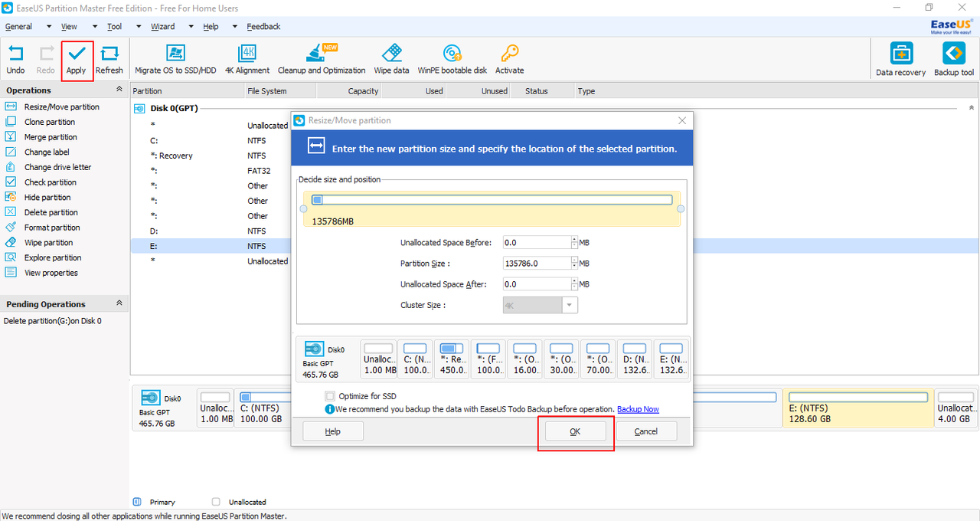
Task: Open the Feedback menu item
Action: 263,27
